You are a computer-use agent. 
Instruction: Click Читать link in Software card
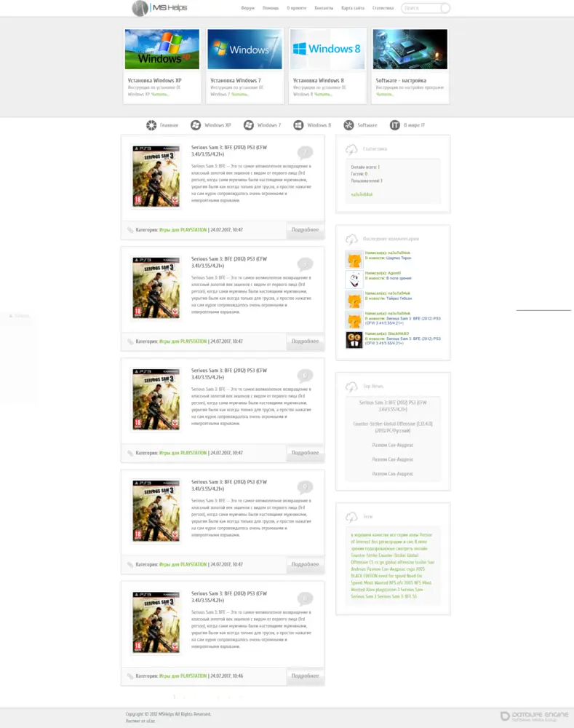tap(384, 94)
